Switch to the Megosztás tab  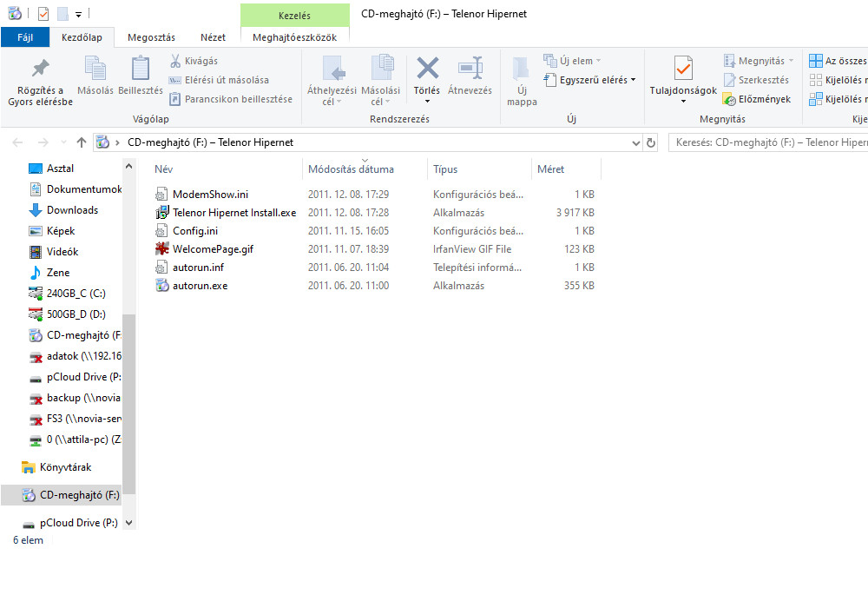(x=151, y=37)
